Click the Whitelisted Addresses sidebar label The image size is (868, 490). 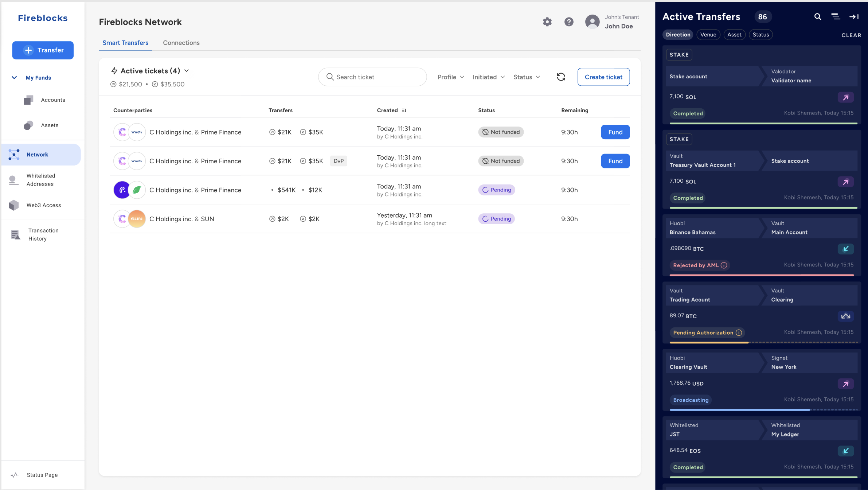[x=41, y=180]
